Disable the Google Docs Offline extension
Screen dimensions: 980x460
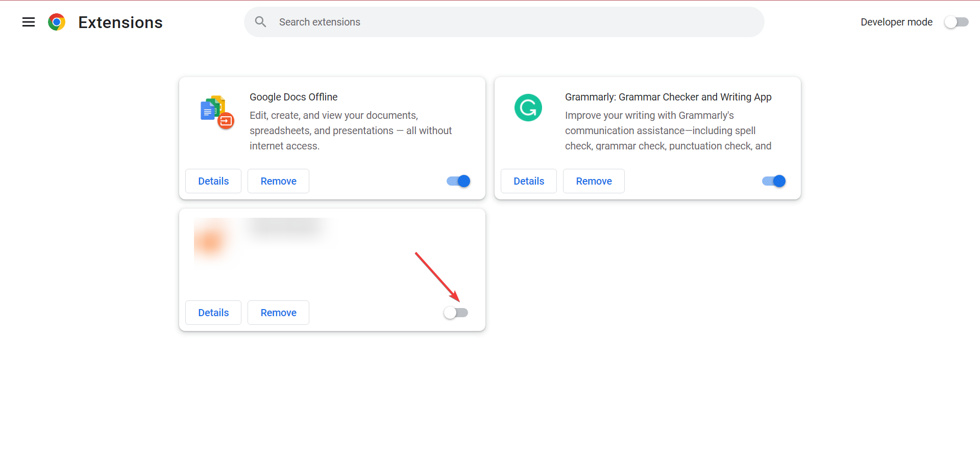(457, 181)
